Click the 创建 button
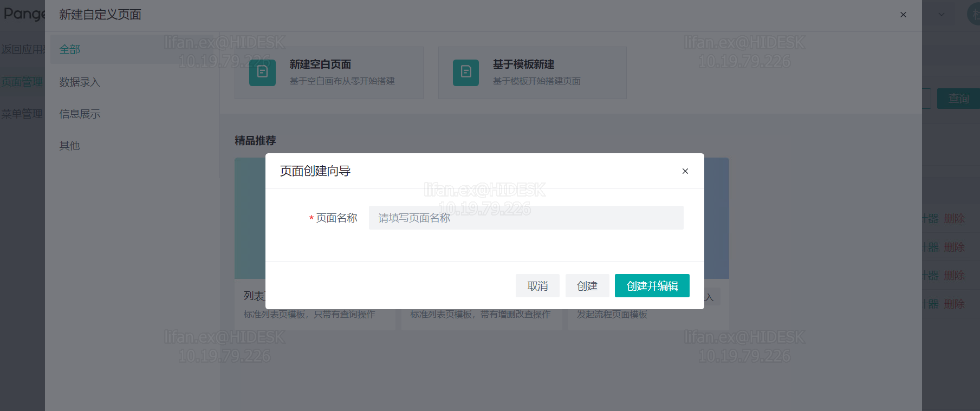 tap(587, 286)
